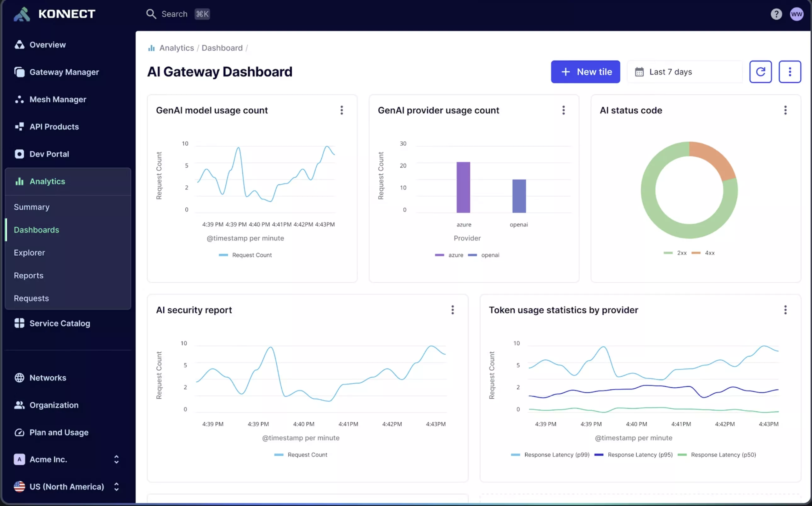Open the GenAI model usage count tile menu
Viewport: 812px width, 506px height.
(x=342, y=110)
